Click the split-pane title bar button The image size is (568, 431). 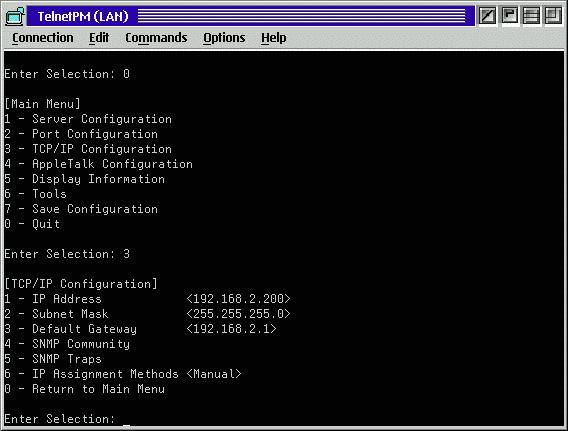(x=531, y=16)
